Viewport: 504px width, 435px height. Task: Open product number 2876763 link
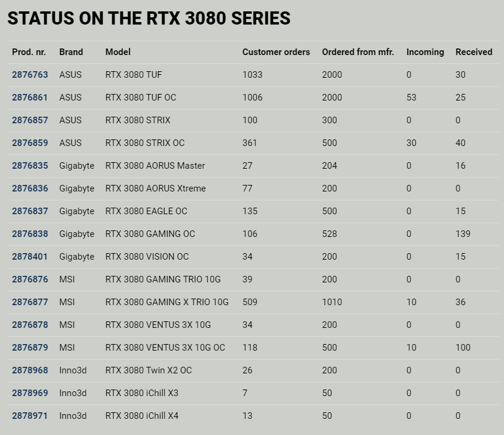click(30, 75)
